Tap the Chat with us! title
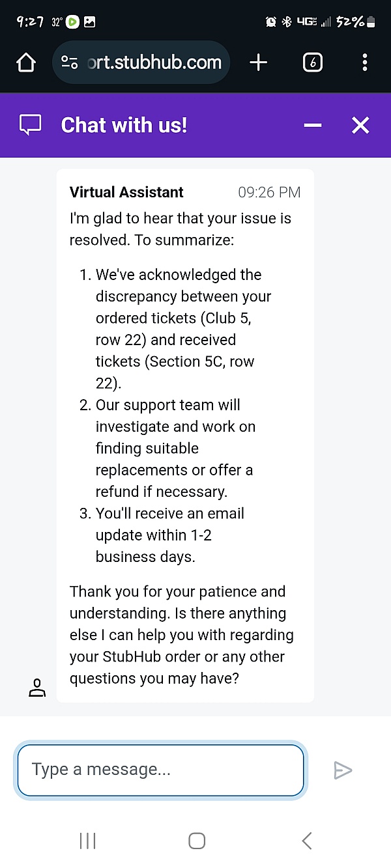 pos(124,125)
